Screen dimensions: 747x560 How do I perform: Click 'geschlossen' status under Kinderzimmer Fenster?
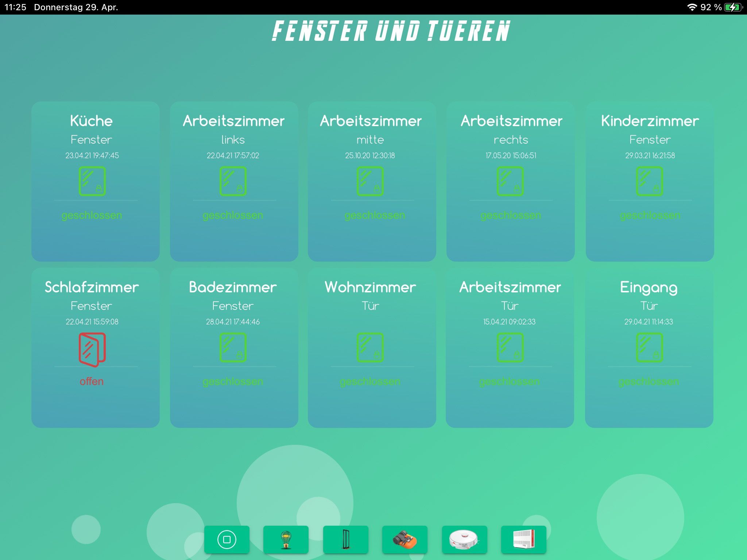[x=650, y=215]
